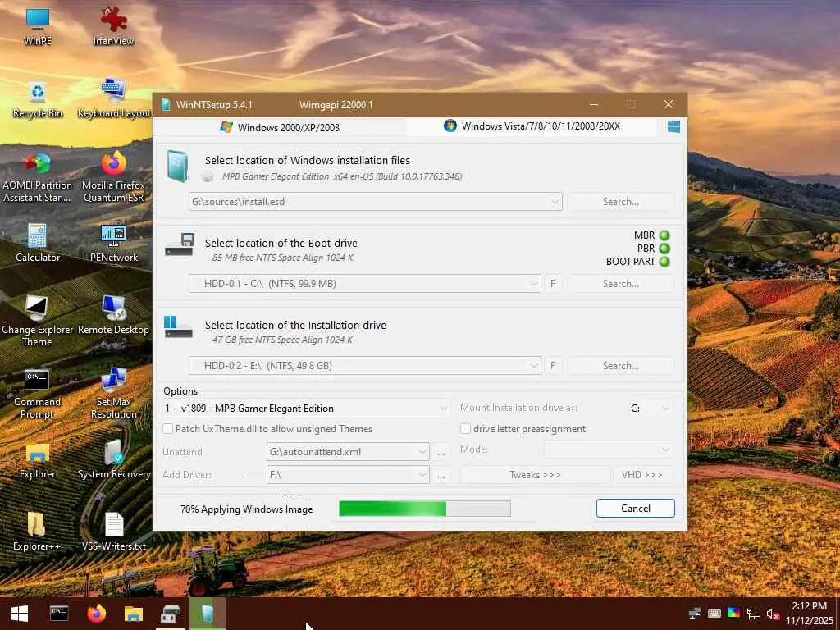The image size is (840, 630).
Task: Select VSS-Writers.txt file icon
Action: pos(113,532)
